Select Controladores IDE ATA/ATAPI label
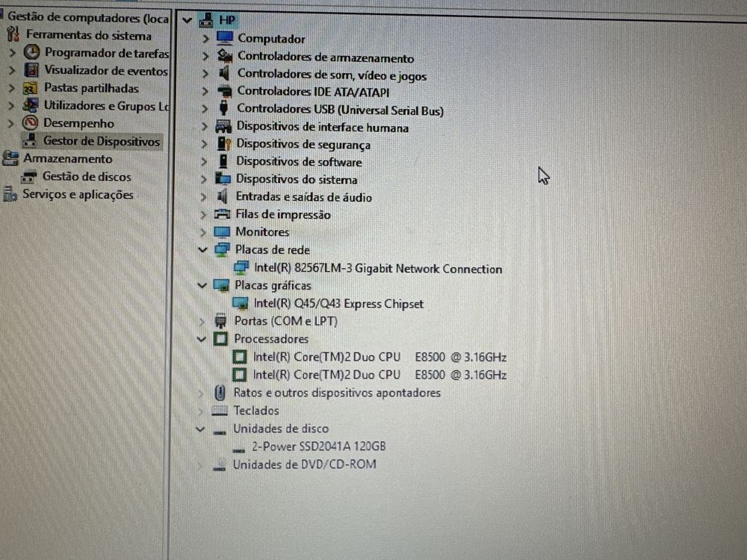This screenshot has width=747, height=560. click(x=313, y=91)
